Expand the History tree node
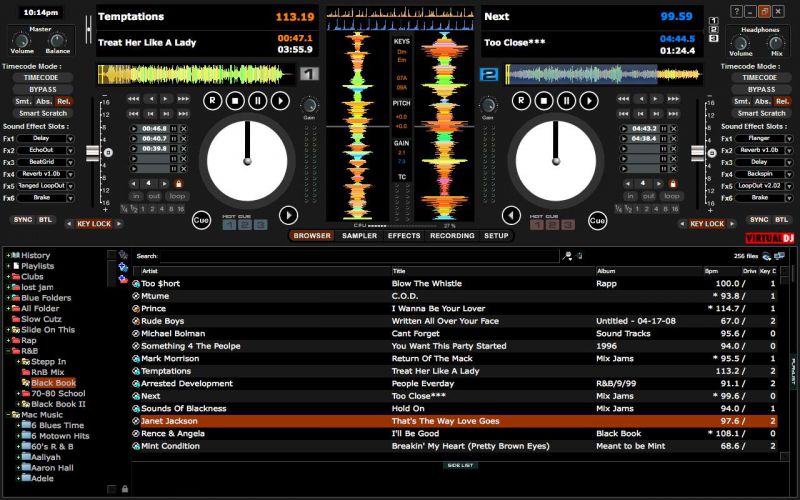800x500 pixels. point(8,255)
